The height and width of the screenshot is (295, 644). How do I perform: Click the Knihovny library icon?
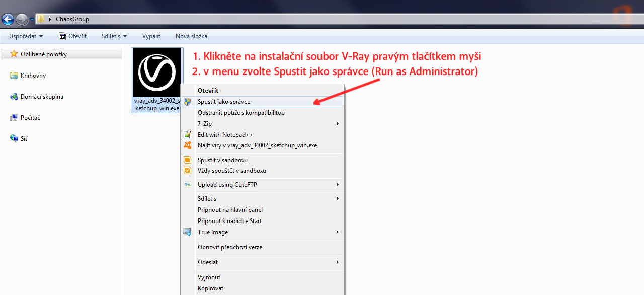coord(14,76)
